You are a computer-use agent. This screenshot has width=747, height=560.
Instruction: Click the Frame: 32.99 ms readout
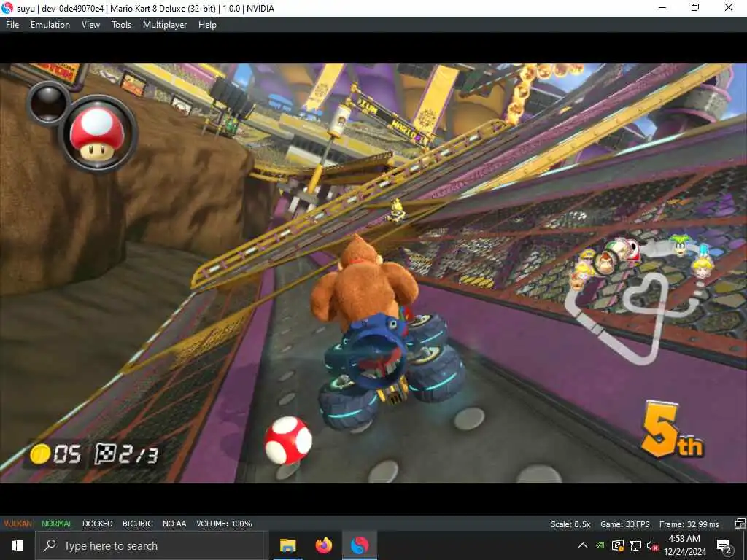[689, 524]
